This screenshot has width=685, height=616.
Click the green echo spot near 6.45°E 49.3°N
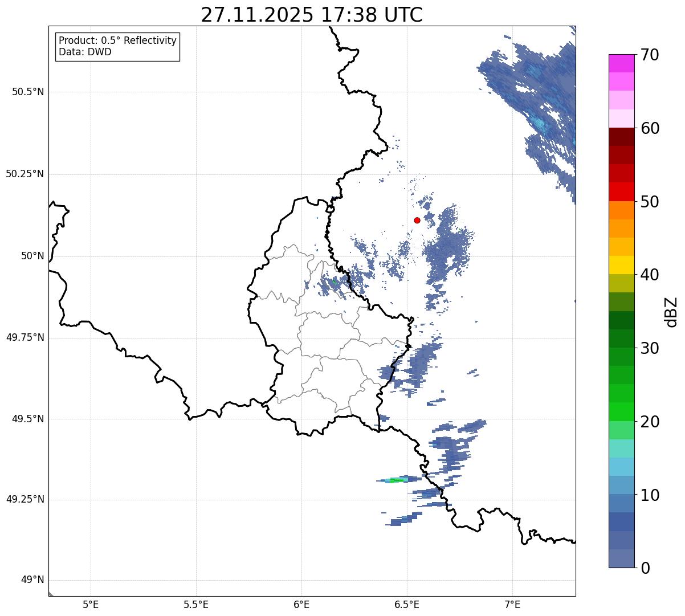coord(396,480)
